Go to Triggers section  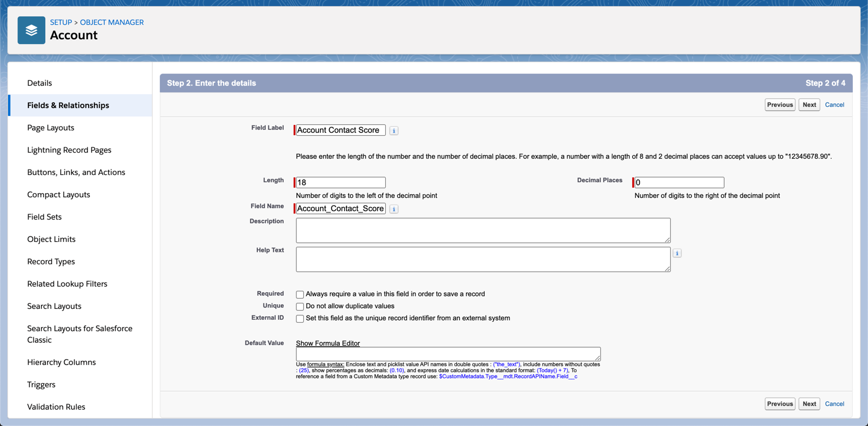41,384
